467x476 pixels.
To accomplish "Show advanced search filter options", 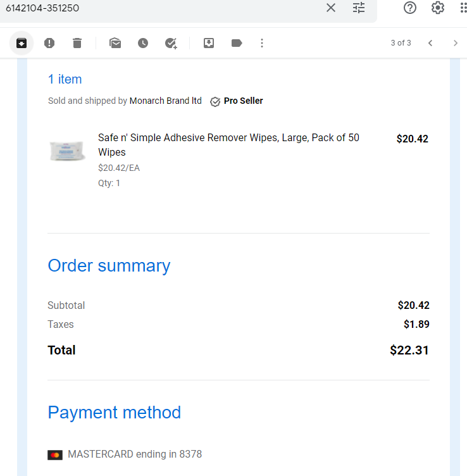I will 359,8.
